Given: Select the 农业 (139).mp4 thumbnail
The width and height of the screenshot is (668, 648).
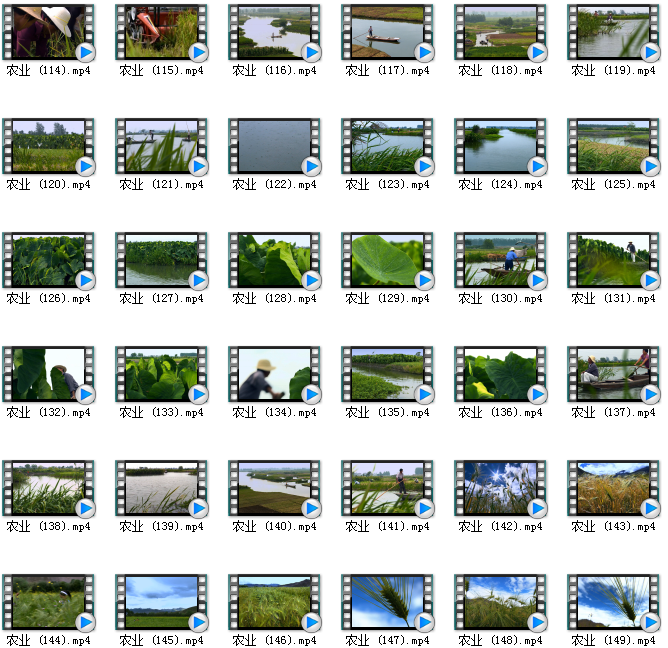Looking at the screenshot, I should [x=161, y=488].
